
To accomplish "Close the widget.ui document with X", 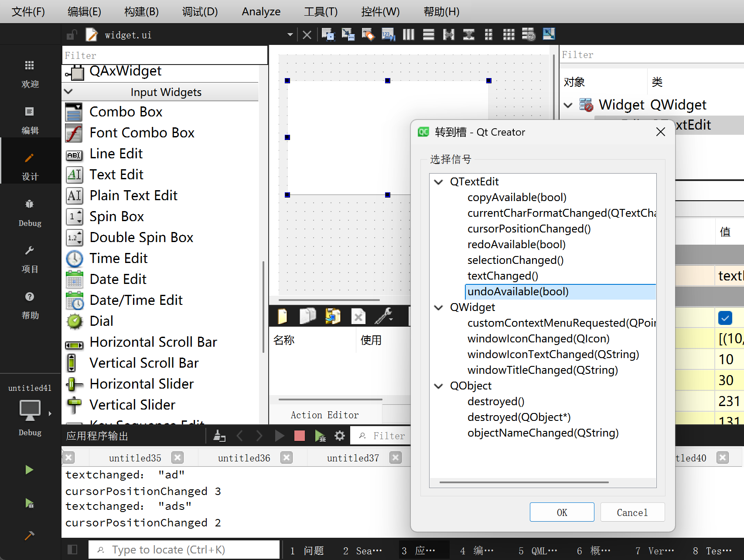I will (x=307, y=35).
